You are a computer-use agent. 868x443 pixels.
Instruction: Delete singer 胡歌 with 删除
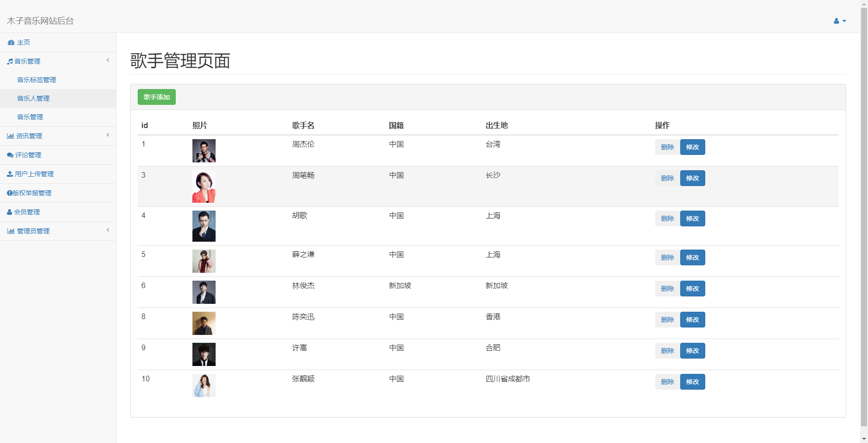[667, 218]
